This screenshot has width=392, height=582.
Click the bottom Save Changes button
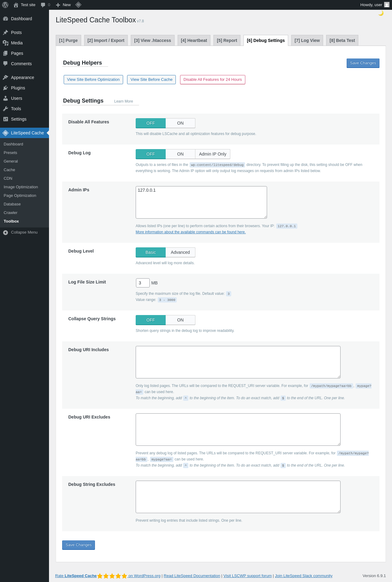(x=78, y=545)
